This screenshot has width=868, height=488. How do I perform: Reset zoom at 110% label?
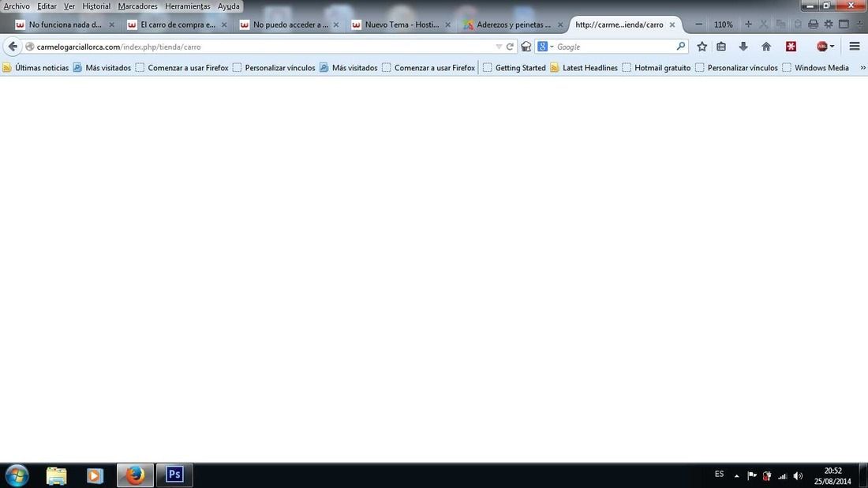point(723,24)
